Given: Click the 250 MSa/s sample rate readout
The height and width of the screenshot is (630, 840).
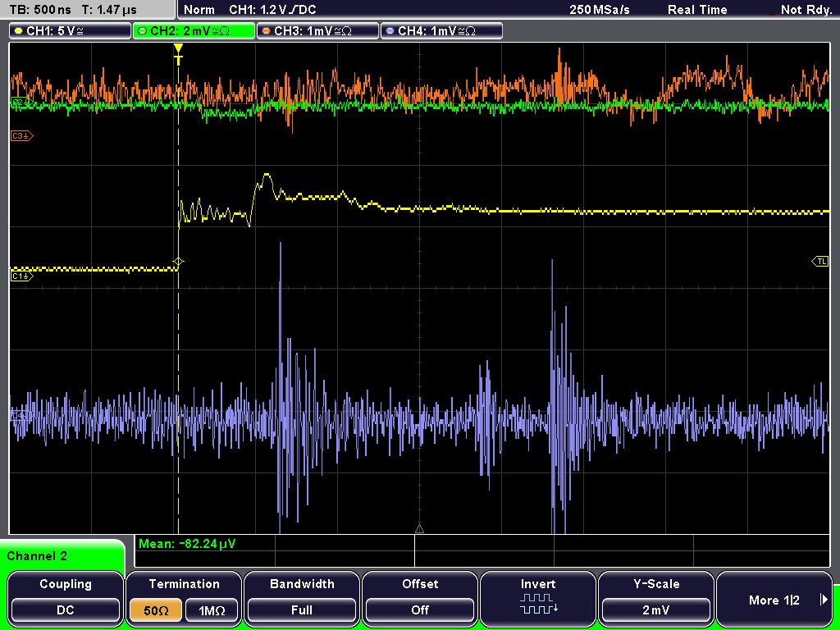Looking at the screenshot, I should [x=600, y=10].
